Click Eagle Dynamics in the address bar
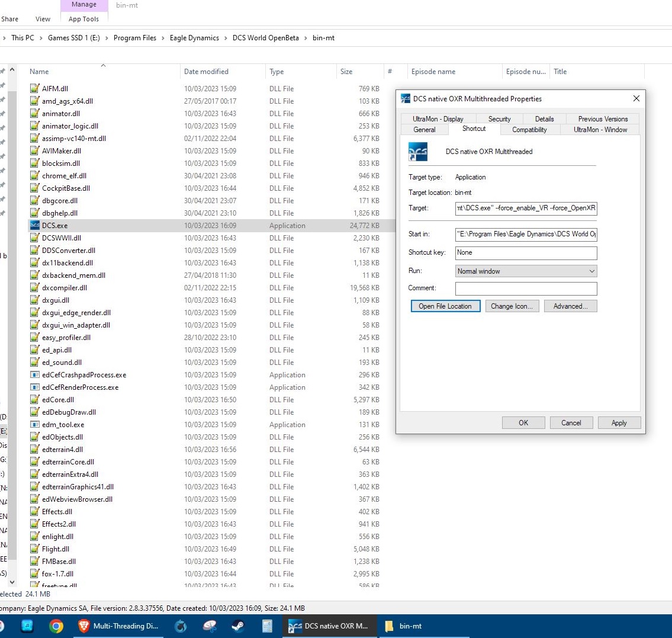 click(x=194, y=38)
